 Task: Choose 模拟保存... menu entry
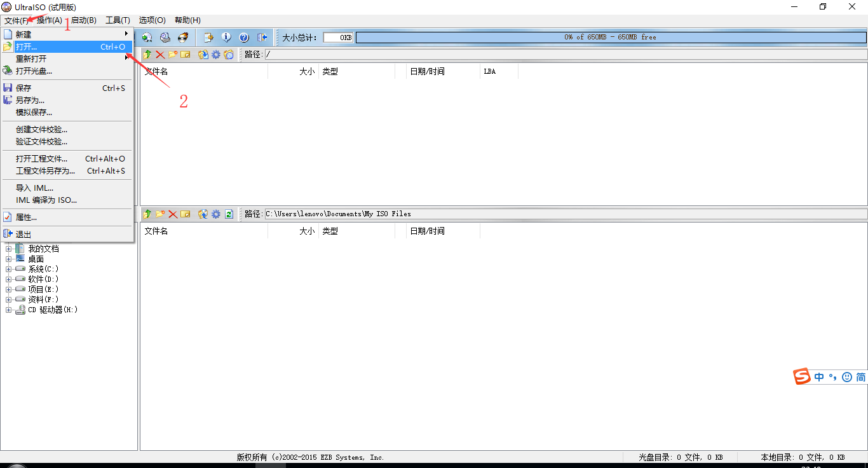tap(67, 112)
